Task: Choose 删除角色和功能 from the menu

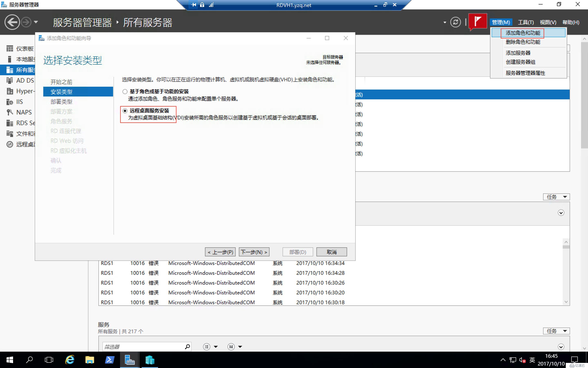Action: coord(528,42)
